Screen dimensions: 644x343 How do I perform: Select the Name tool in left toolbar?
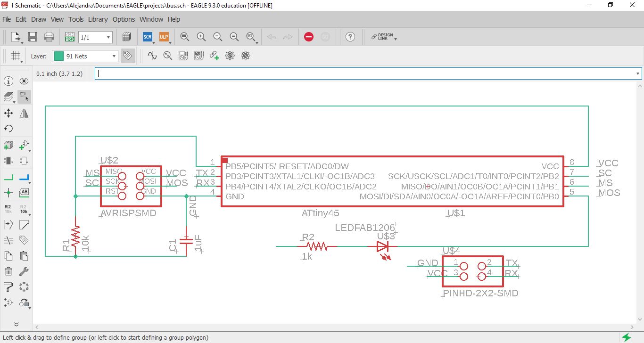point(8,209)
